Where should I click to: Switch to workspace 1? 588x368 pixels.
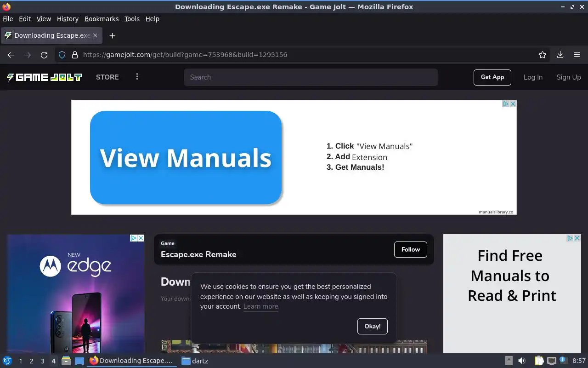click(x=20, y=361)
